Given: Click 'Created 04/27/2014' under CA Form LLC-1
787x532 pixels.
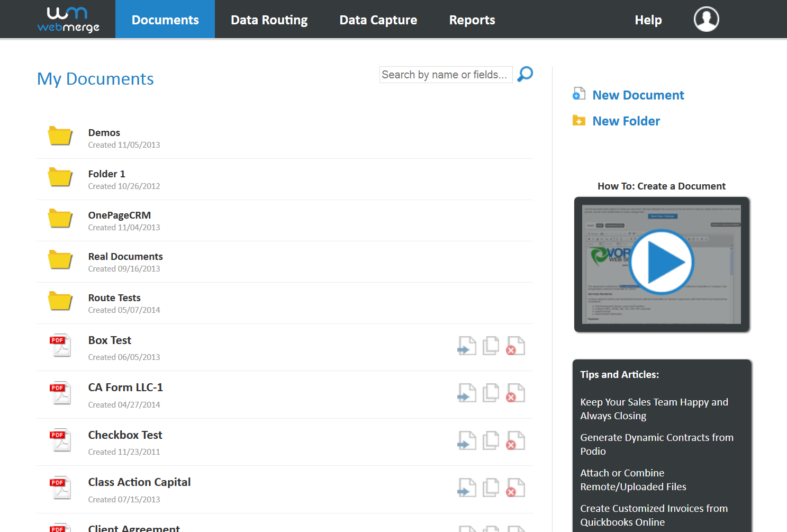Looking at the screenshot, I should click(124, 405).
